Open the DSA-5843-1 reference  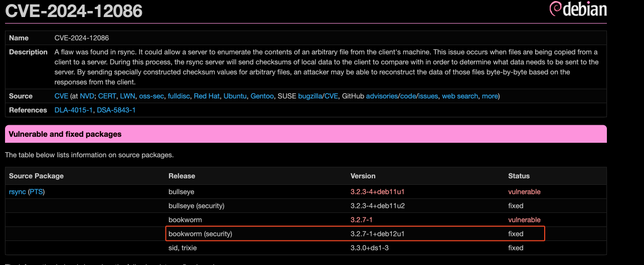coord(116,110)
